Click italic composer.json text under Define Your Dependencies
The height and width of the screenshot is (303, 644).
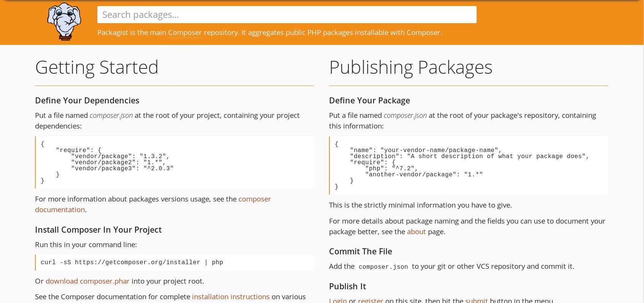[x=111, y=115]
